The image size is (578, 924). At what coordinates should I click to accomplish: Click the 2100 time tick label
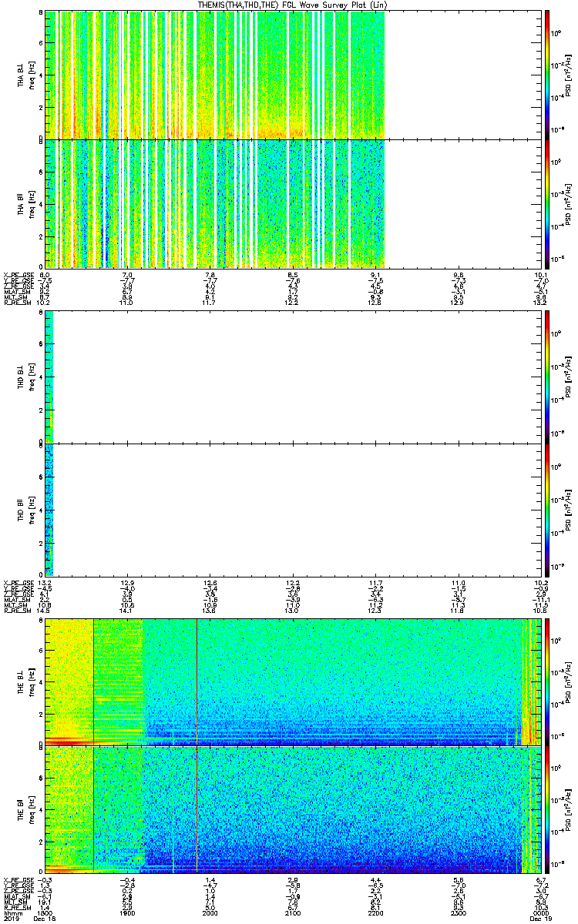click(x=294, y=913)
